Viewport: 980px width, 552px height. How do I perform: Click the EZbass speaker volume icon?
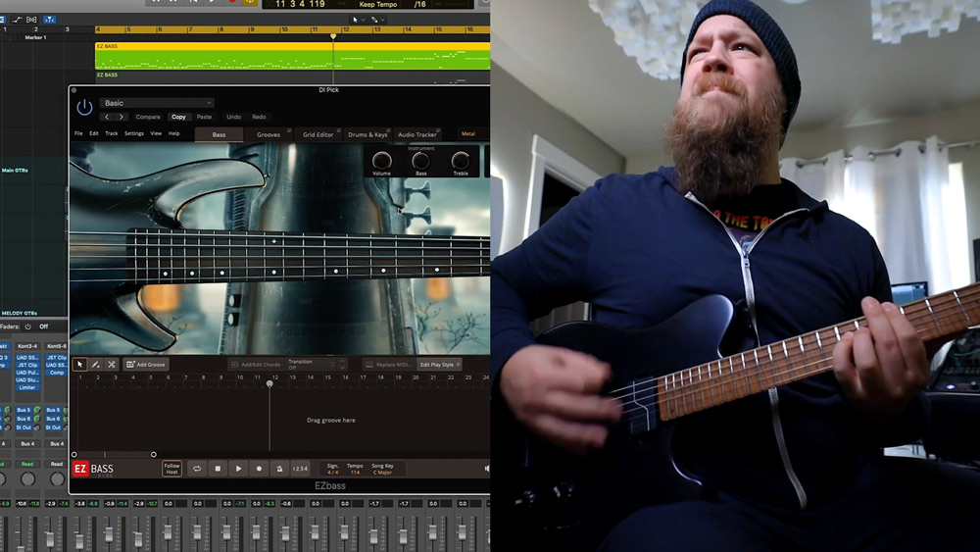coord(487,469)
